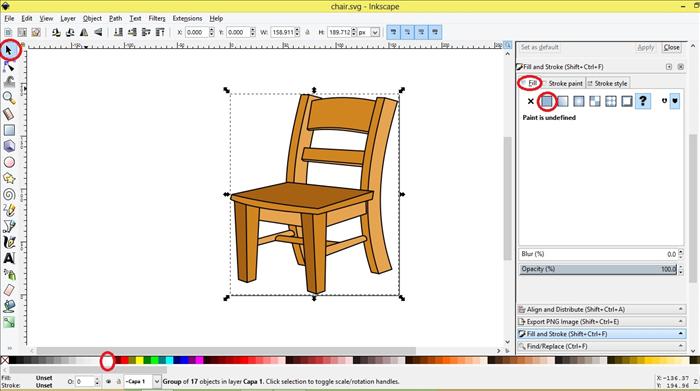Collapse Fill and Stroke panel row
The image size is (700, 391).
(601, 334)
